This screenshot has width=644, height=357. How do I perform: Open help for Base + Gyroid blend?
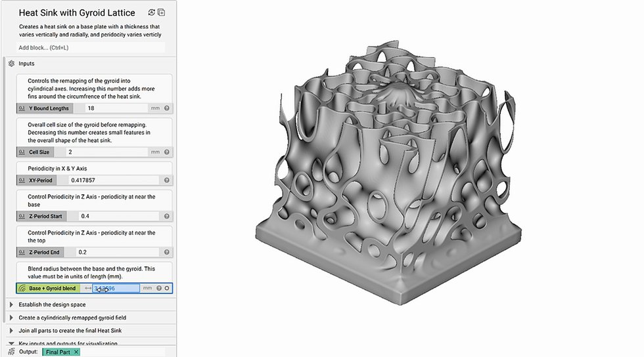(x=159, y=289)
